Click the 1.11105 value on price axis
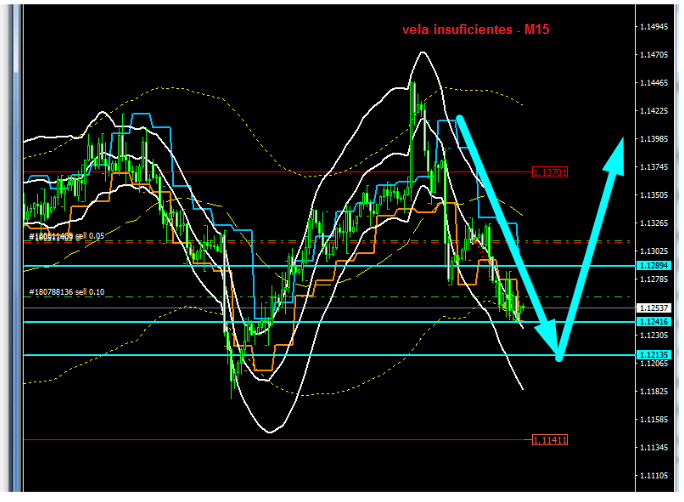The height and width of the screenshot is (502, 684). click(x=653, y=475)
